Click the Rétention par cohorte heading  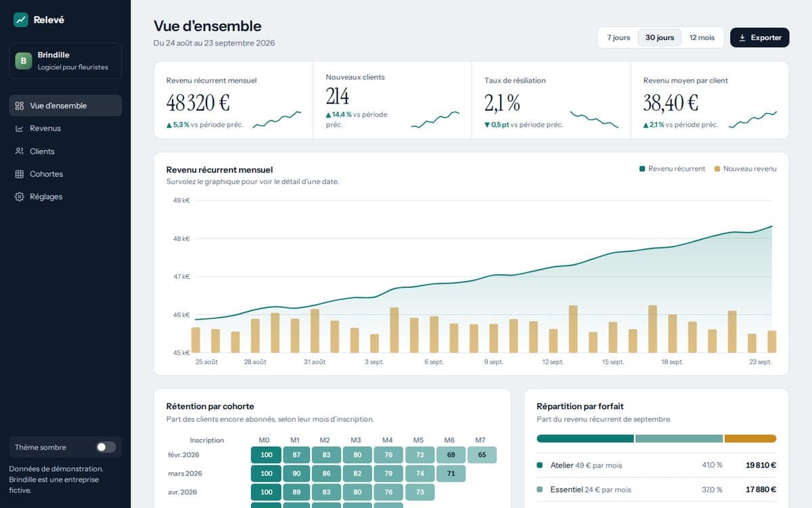coord(210,406)
